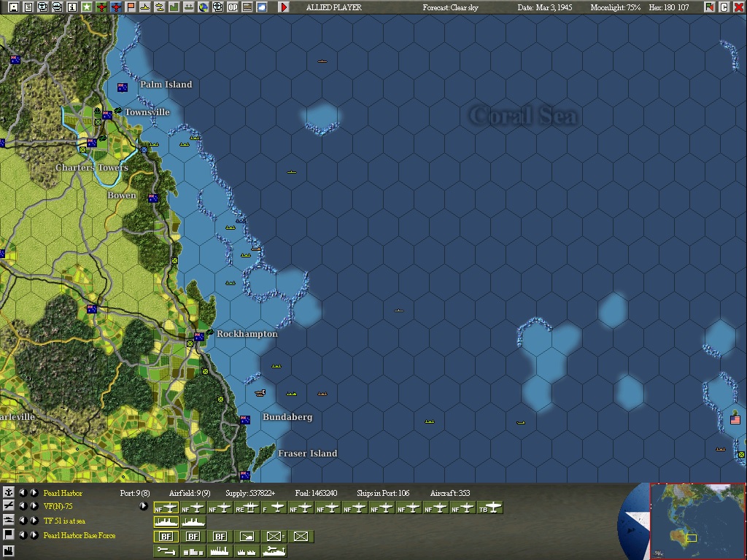Click the red end-turn play arrow
Screen dimensions: 747x560
click(x=284, y=7)
